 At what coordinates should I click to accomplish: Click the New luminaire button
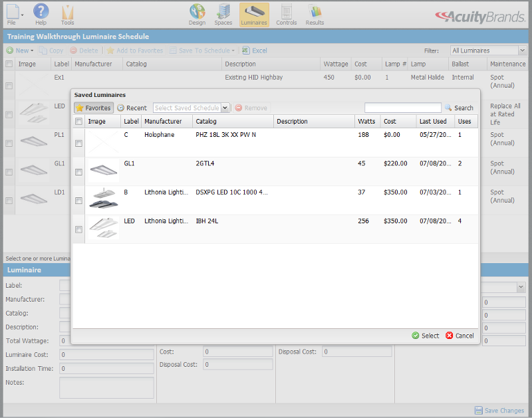pos(20,51)
